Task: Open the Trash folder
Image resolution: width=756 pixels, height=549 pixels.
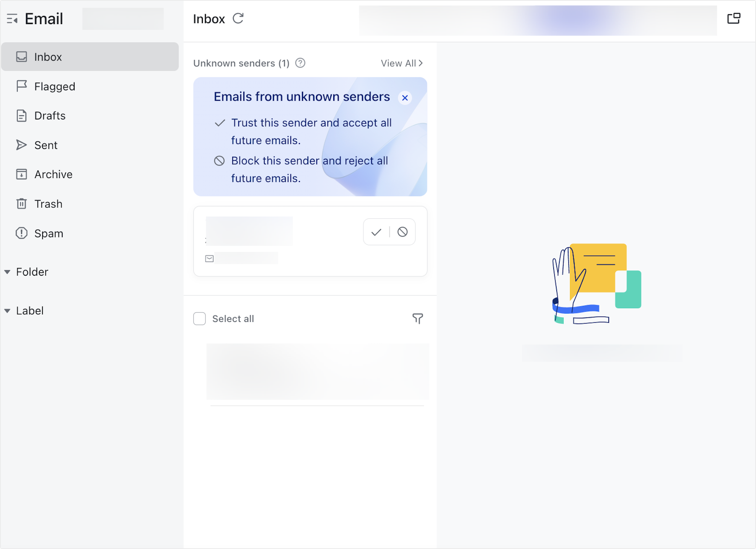Action: click(48, 204)
